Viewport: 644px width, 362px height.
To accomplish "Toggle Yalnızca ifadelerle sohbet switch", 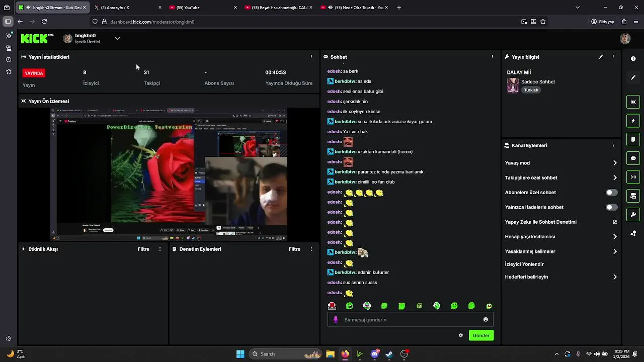I will click(x=611, y=207).
